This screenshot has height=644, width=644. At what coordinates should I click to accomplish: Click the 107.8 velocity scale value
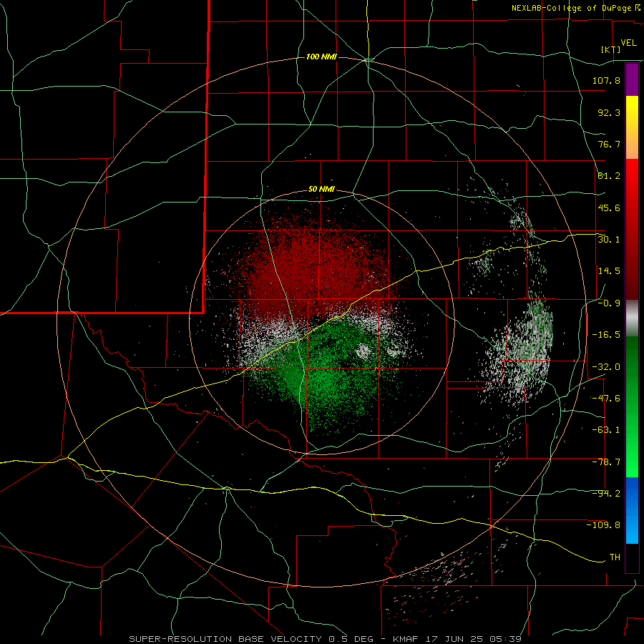pos(606,80)
